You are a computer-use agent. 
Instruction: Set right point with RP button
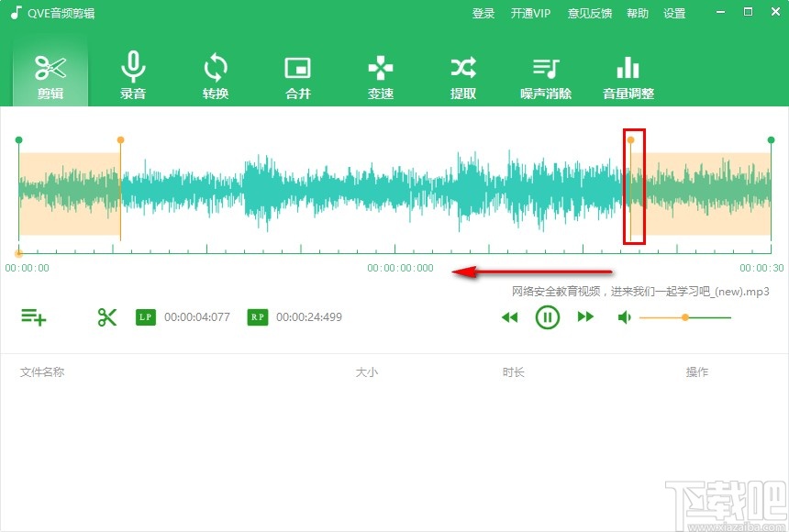(x=257, y=317)
